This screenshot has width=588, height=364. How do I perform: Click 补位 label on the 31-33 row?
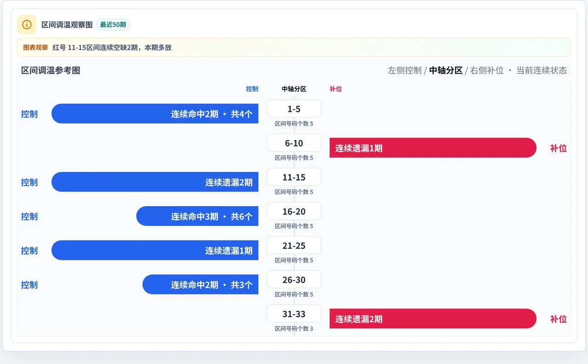click(559, 319)
